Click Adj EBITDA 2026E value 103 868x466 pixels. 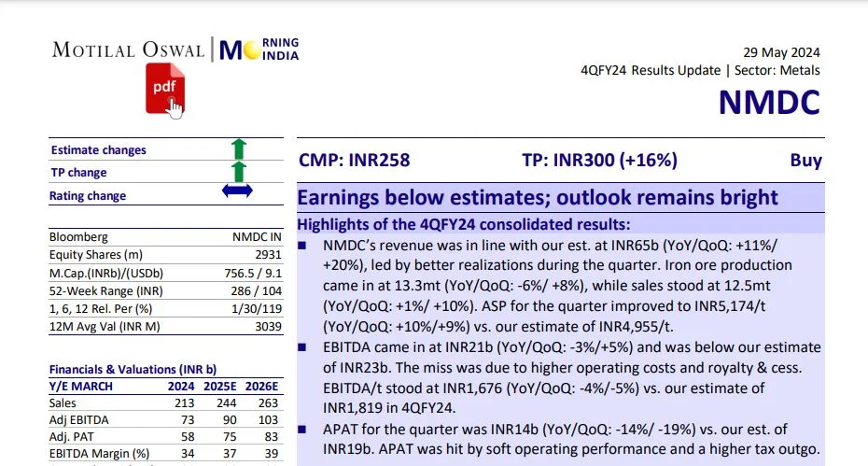tap(269, 420)
